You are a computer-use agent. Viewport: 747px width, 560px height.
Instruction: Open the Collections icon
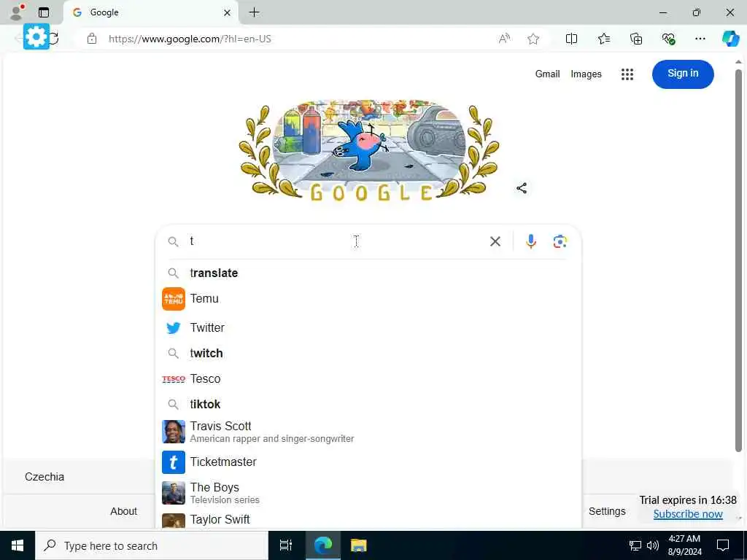[x=636, y=39]
